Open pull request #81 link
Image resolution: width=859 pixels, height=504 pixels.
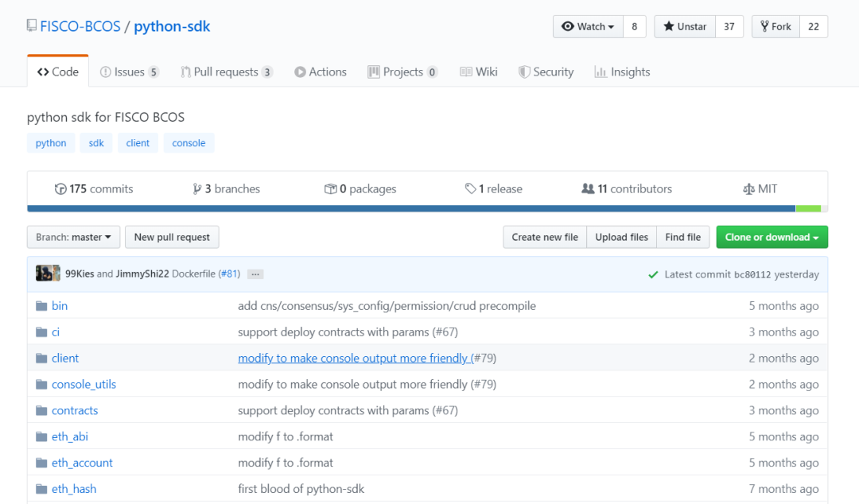[229, 274]
